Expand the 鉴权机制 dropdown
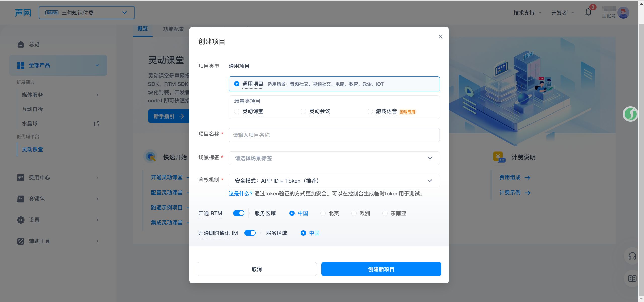This screenshot has height=302, width=644. (x=334, y=181)
